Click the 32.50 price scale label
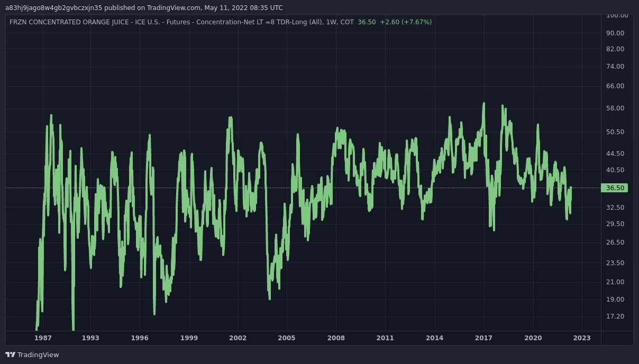639x364 pixels. coord(615,208)
